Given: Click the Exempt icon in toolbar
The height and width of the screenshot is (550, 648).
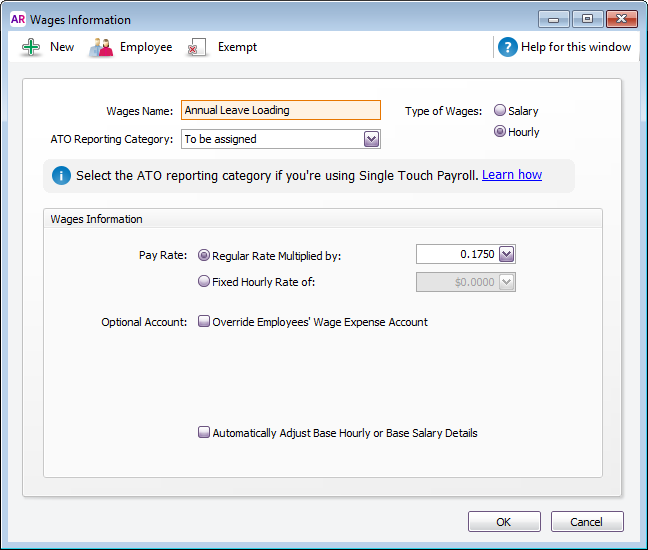Looking at the screenshot, I should [197, 47].
